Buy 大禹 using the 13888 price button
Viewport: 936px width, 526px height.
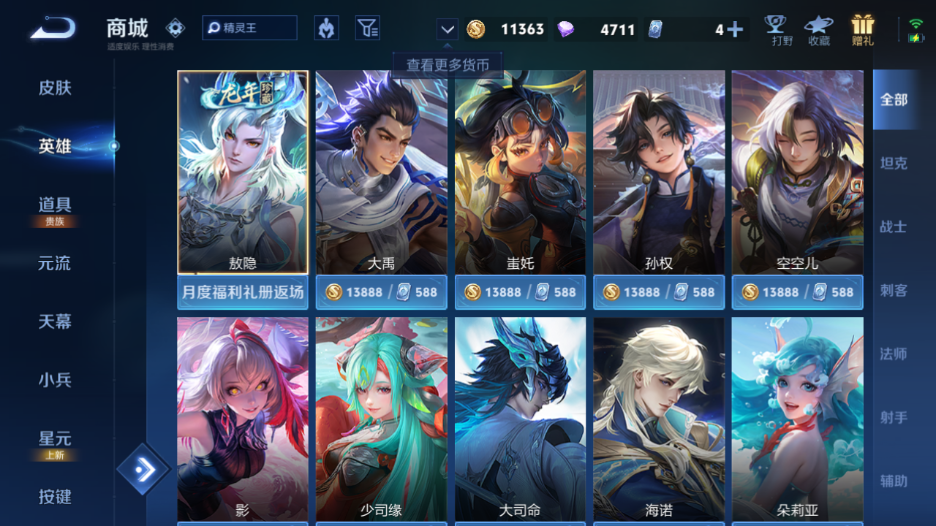381,292
